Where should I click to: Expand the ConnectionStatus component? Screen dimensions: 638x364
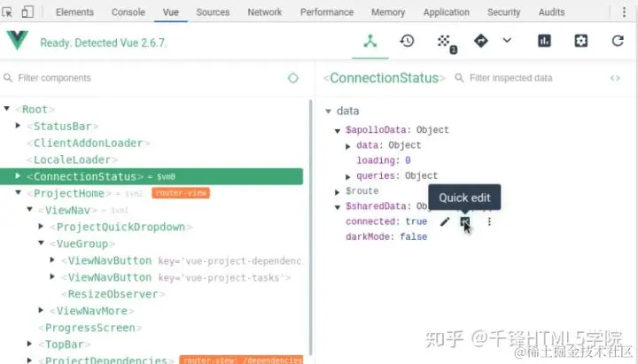18,175
